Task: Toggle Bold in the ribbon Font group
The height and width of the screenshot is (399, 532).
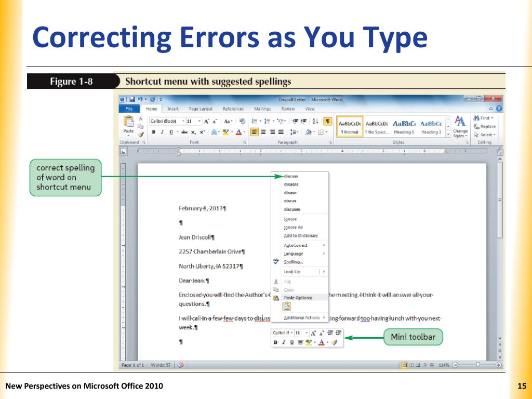Action: [x=154, y=132]
